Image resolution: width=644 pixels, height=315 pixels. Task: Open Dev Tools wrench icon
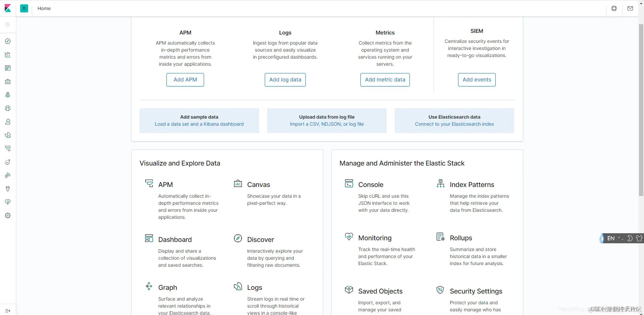8,189
